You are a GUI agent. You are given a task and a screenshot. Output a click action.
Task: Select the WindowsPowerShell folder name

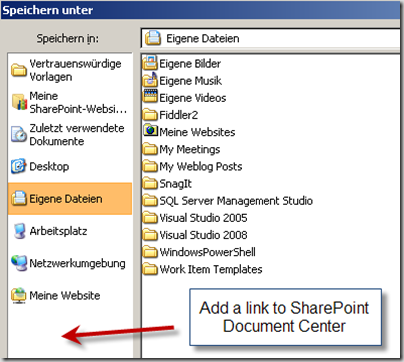point(207,252)
